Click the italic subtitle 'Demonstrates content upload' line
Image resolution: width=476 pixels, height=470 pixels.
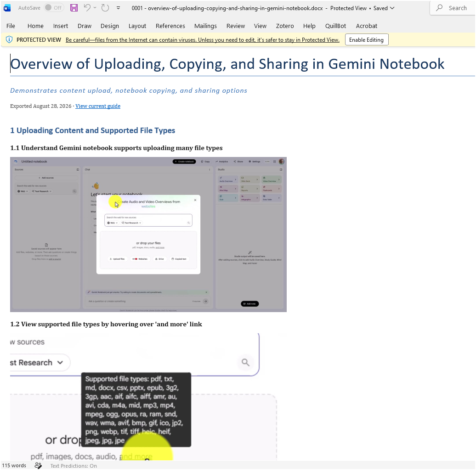[x=129, y=91]
